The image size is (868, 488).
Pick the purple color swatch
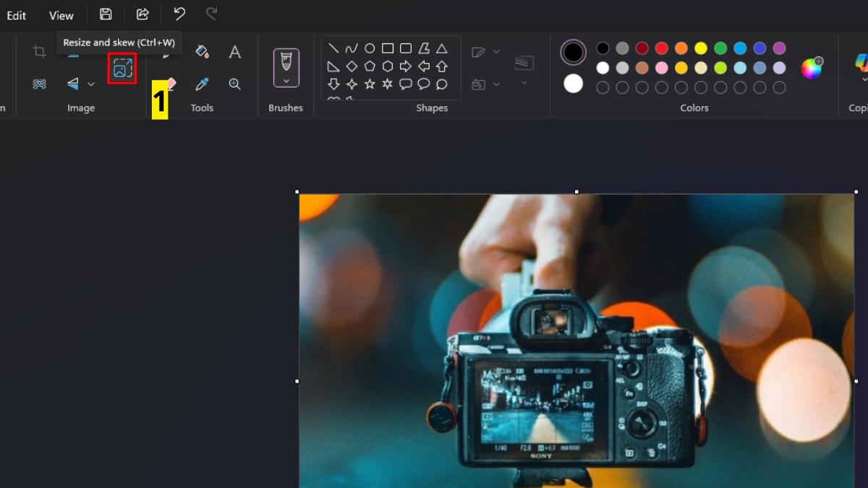[x=779, y=48]
